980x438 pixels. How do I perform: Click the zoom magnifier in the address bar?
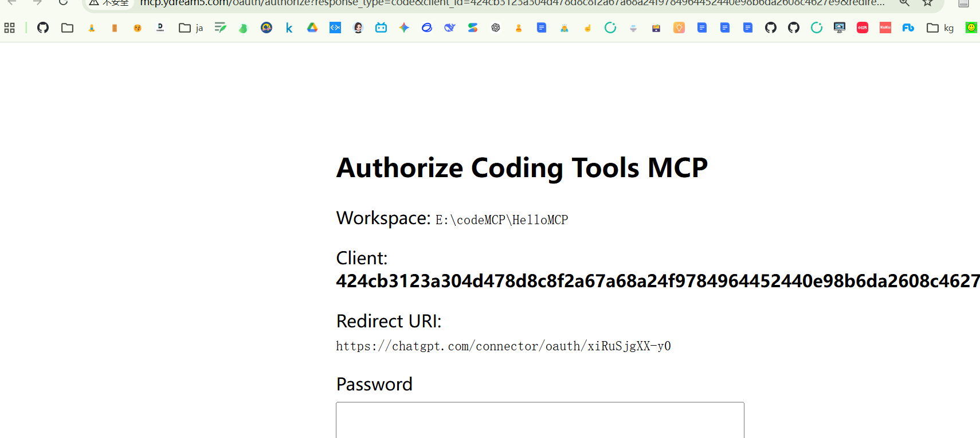pyautogui.click(x=904, y=3)
